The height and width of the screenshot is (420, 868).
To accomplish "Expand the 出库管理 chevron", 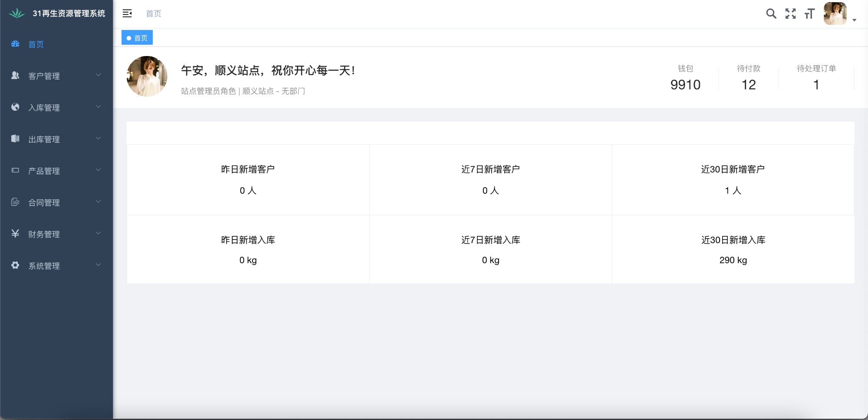I will point(99,138).
